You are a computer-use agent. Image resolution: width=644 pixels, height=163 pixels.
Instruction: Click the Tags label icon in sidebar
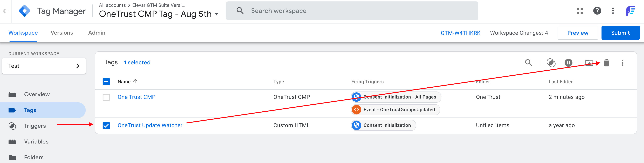click(12, 110)
